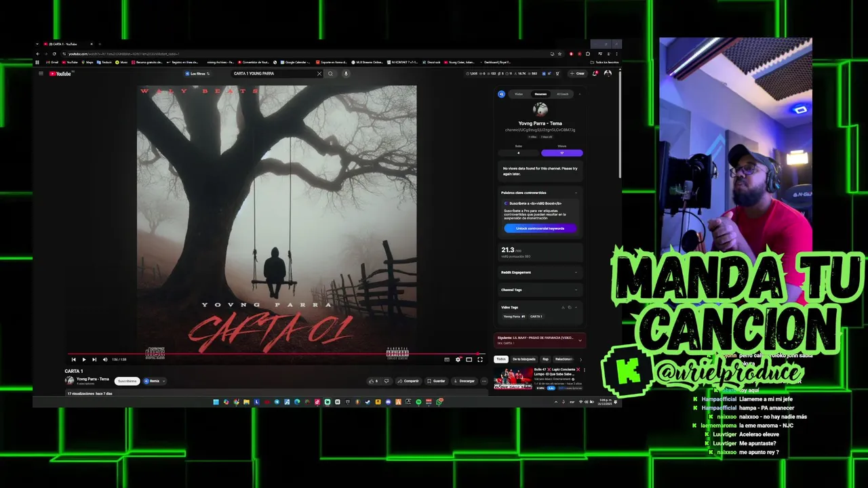
Task: Dislike the video
Action: [387, 381]
